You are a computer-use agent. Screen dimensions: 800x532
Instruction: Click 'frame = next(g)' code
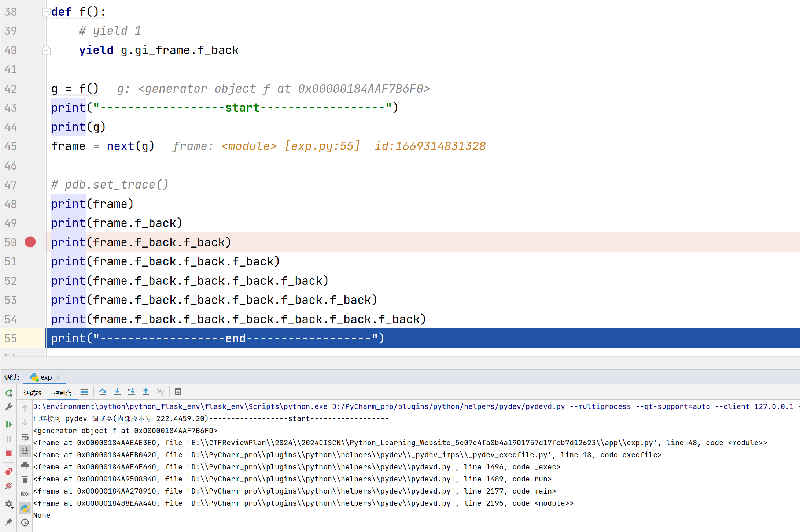(103, 146)
